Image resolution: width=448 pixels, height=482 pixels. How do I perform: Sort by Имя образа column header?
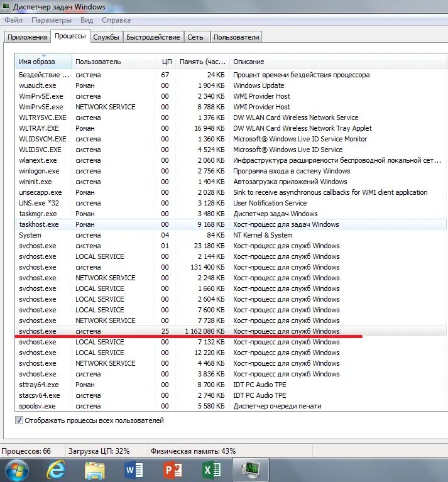click(43, 62)
